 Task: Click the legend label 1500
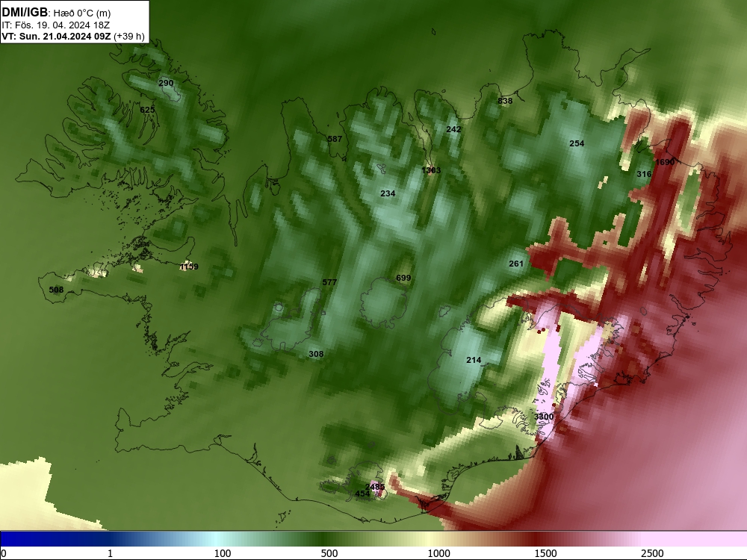coord(545,553)
